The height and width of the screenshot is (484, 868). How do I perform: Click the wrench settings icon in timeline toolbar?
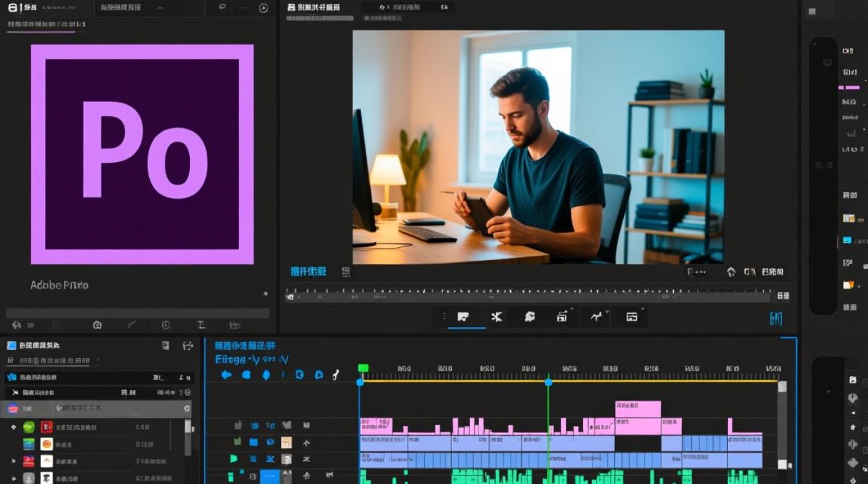click(336, 374)
